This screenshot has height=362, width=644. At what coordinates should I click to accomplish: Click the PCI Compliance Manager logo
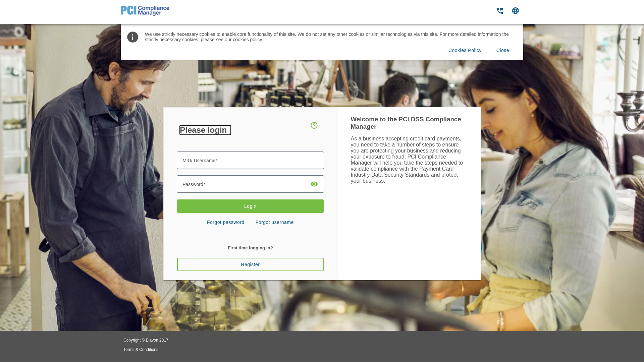click(x=145, y=11)
